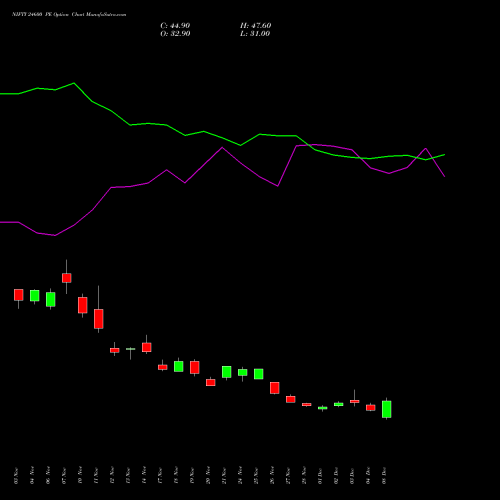Screen dimensions: 500x500
Task: Select the 28 Nov date label
Action: (304, 476)
